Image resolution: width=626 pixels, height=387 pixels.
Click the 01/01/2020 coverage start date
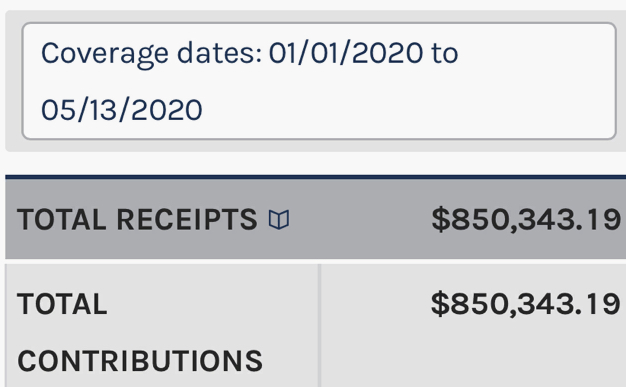346,53
